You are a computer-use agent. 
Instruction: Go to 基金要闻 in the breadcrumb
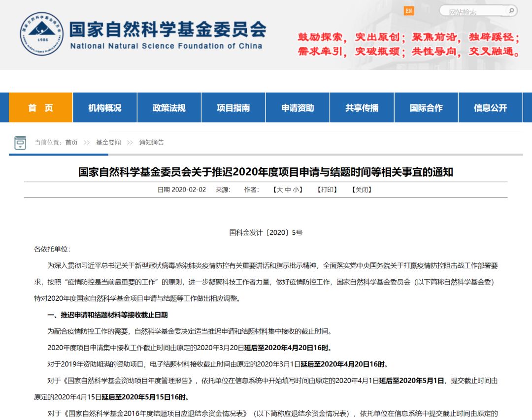108,142
